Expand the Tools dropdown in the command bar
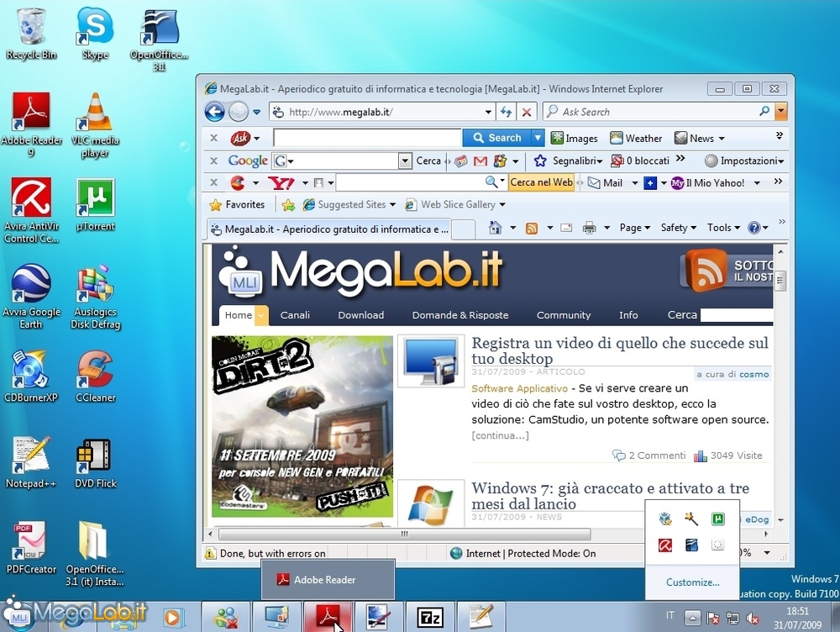This screenshot has width=840, height=632. coord(722,228)
